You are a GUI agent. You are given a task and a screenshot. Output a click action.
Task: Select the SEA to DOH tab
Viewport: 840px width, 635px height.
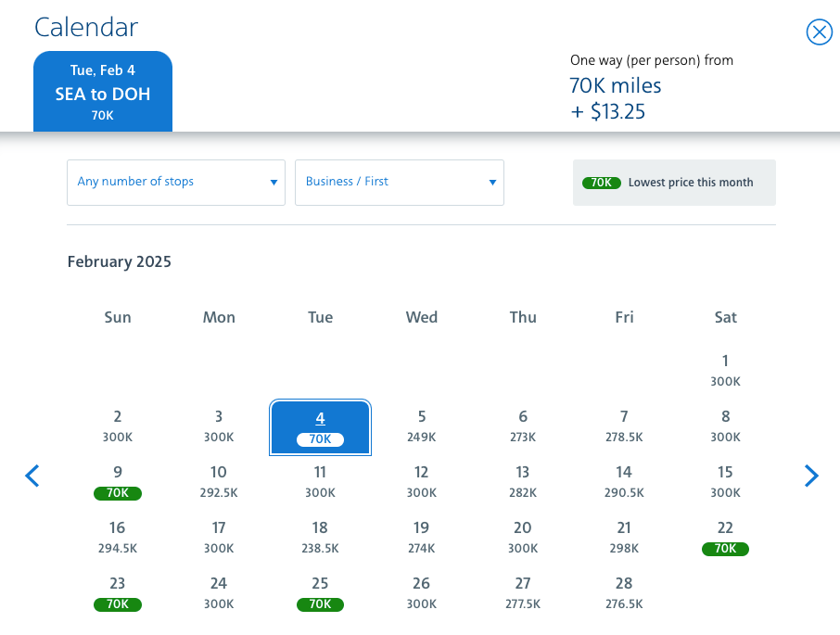(x=103, y=92)
